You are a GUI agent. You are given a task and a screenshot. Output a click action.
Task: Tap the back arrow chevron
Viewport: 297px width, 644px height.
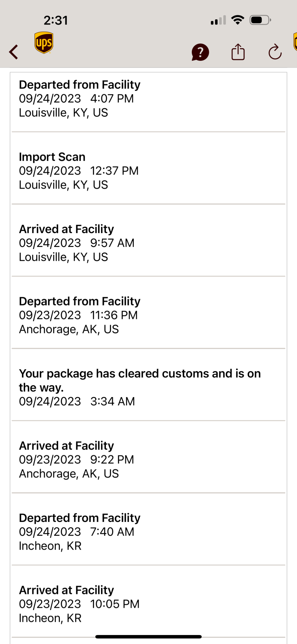pos(14,52)
